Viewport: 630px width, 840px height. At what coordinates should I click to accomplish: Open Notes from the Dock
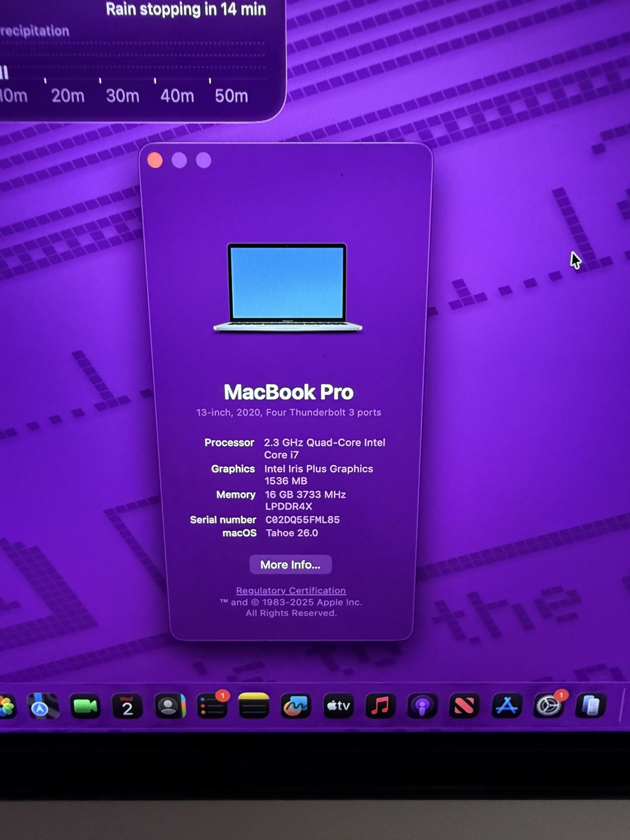(254, 706)
